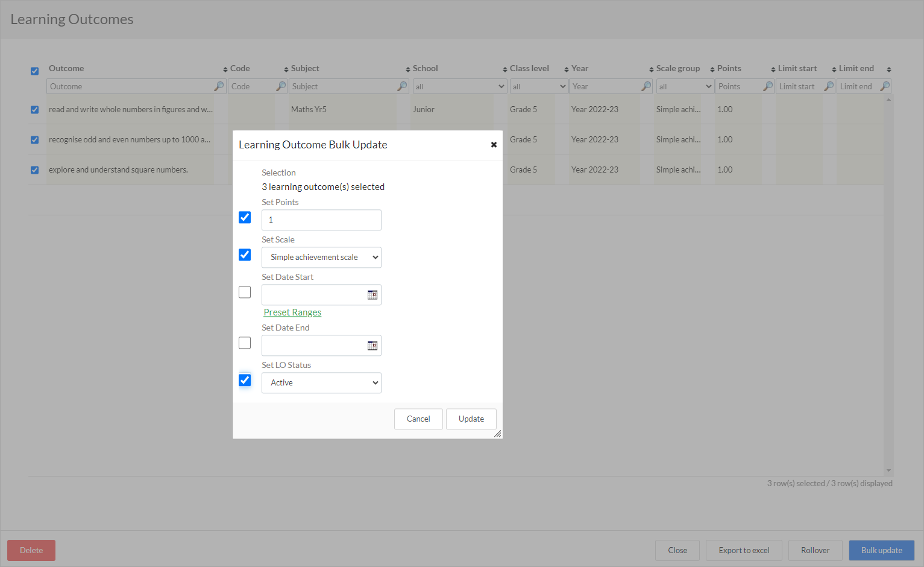The height and width of the screenshot is (567, 924).
Task: Uncheck the 'explore and understand square numbers' row
Action: 34,170
